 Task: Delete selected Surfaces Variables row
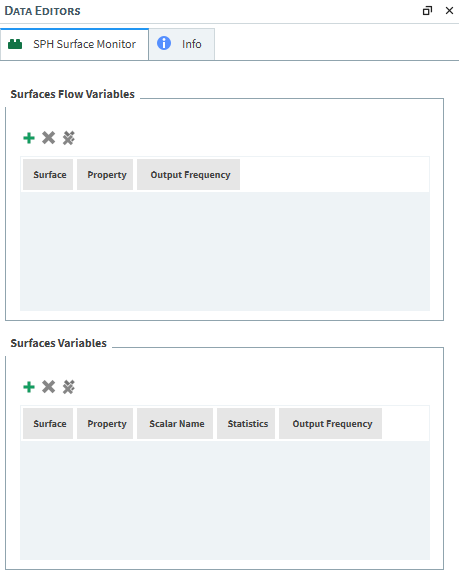pos(48,387)
